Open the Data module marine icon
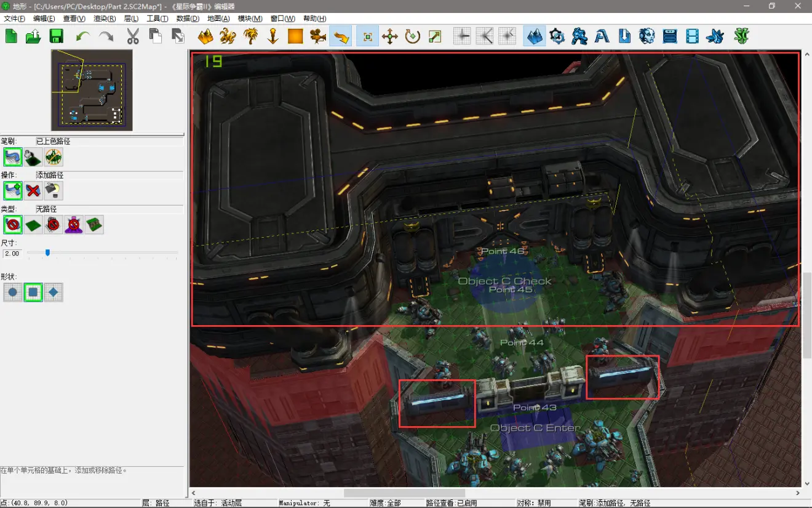The image size is (812, 508). coord(579,36)
